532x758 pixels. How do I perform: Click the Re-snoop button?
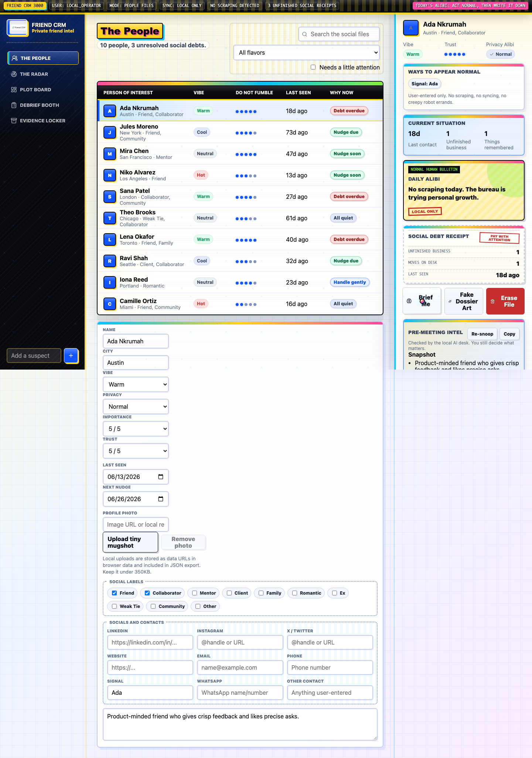point(482,334)
